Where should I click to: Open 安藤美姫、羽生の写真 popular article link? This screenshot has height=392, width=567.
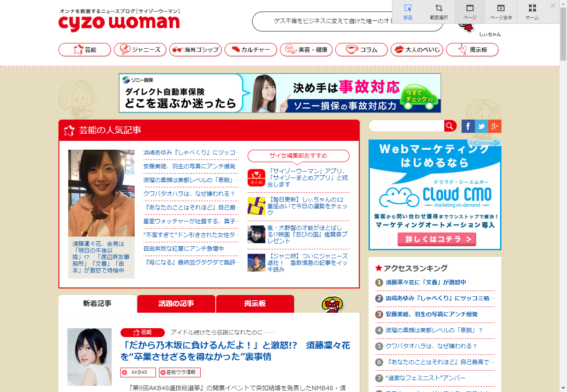[189, 166]
